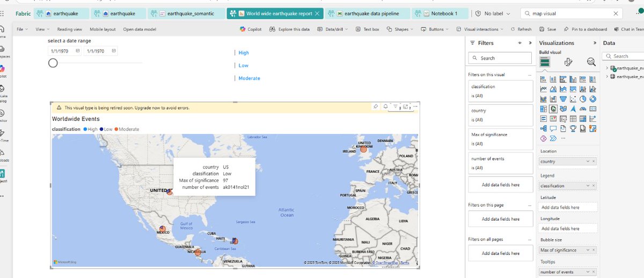Switch to earthquake data pipeline tab
This screenshot has height=278, width=644.
[x=368, y=13]
